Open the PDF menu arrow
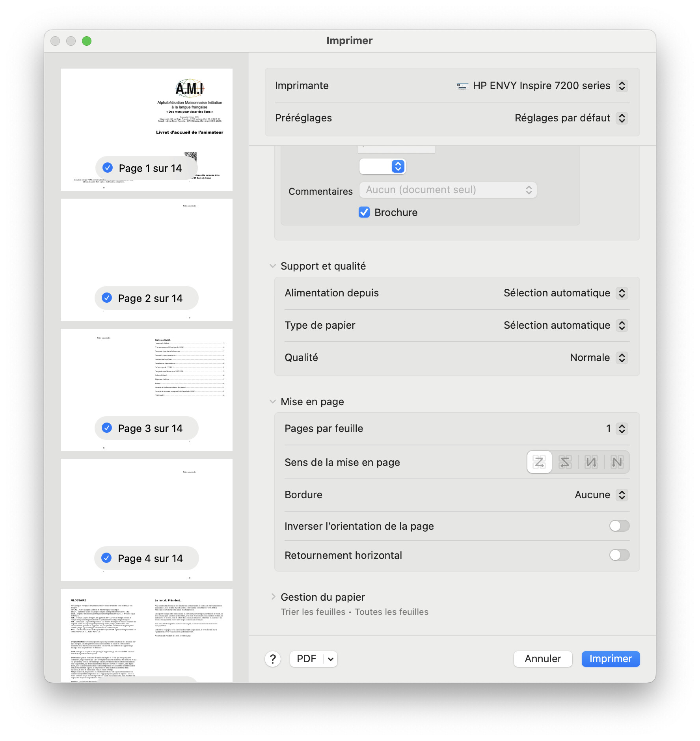 click(x=331, y=659)
